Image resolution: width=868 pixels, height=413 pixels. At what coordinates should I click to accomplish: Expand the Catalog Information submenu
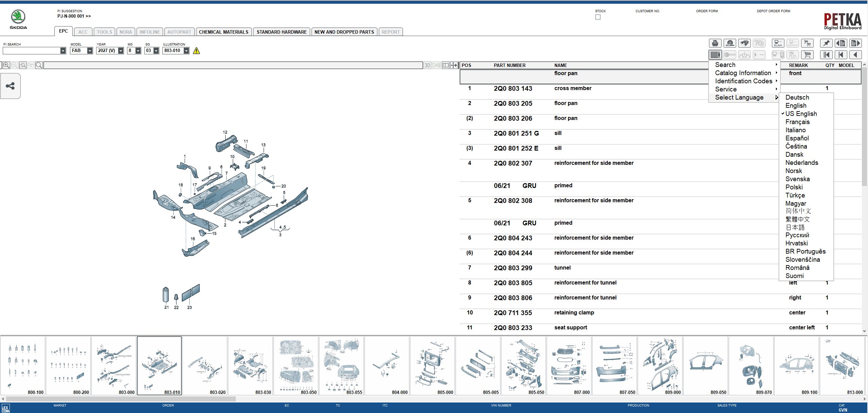744,73
